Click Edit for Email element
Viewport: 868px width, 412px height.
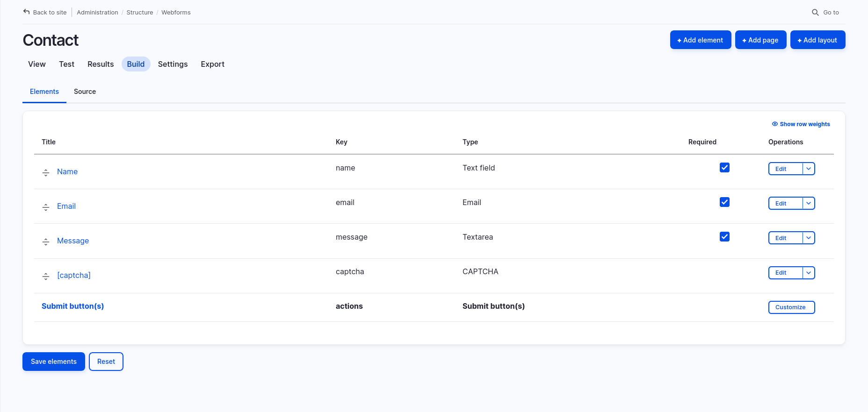click(x=786, y=203)
